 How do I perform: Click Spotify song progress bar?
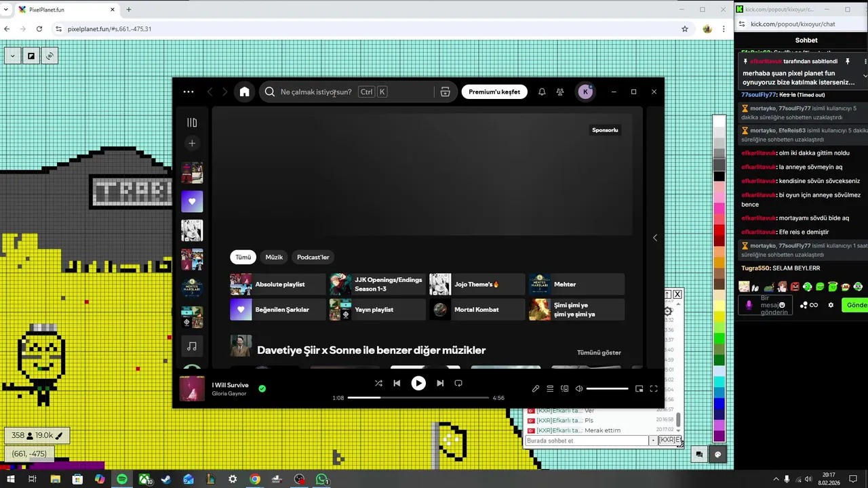tap(418, 398)
